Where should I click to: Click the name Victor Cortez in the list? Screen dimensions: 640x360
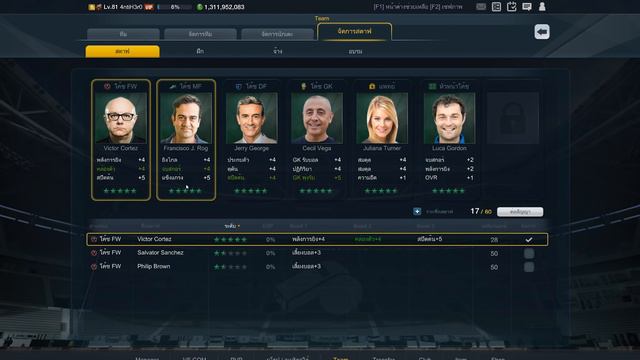pyautogui.click(x=154, y=239)
